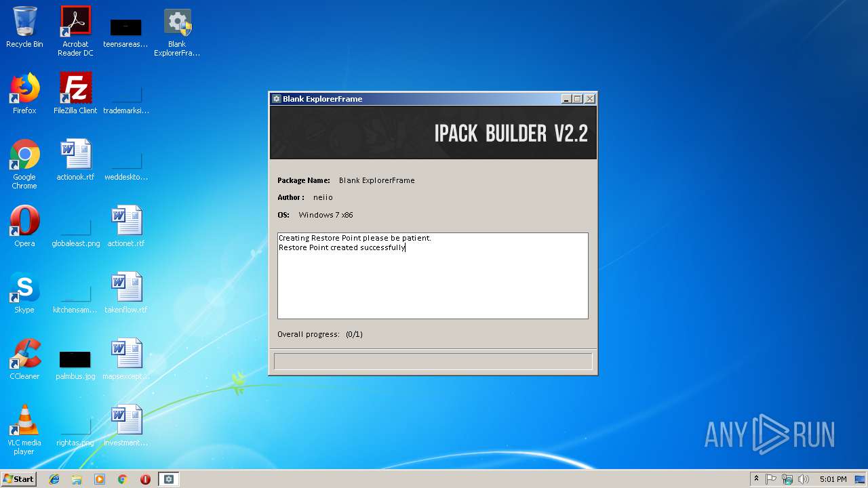Minimize the Blank ExplorerFrame window

point(566,99)
